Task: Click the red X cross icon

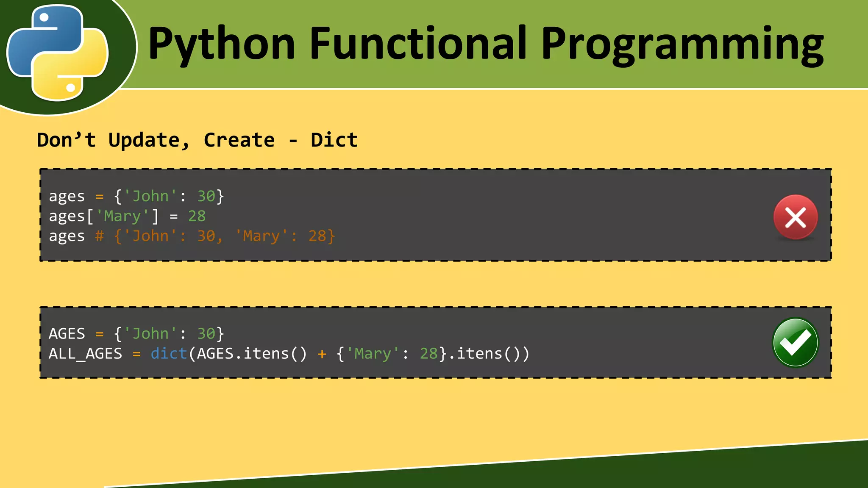Action: tap(796, 217)
